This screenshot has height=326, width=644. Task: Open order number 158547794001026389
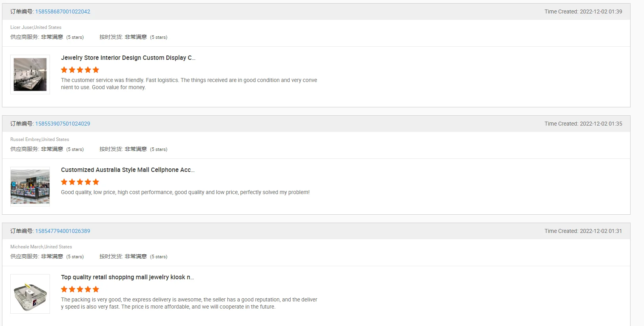pyautogui.click(x=63, y=231)
